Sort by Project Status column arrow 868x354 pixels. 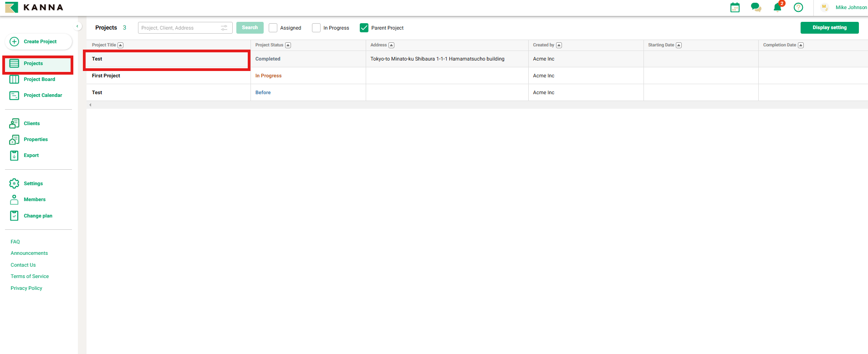click(x=288, y=45)
